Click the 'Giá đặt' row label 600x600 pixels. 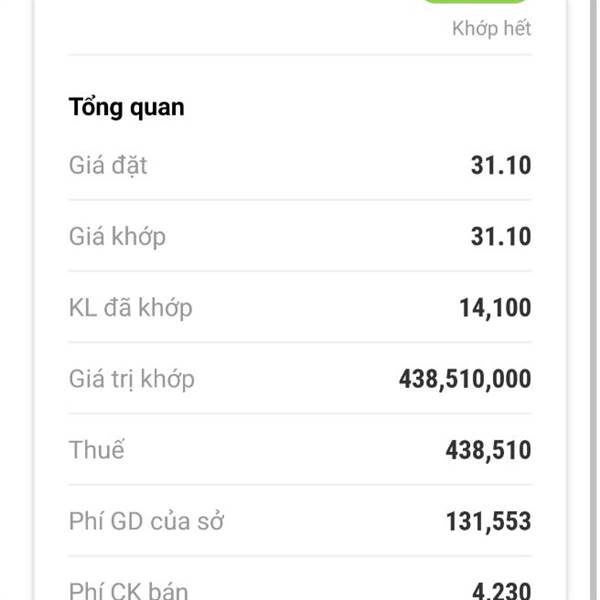(108, 166)
